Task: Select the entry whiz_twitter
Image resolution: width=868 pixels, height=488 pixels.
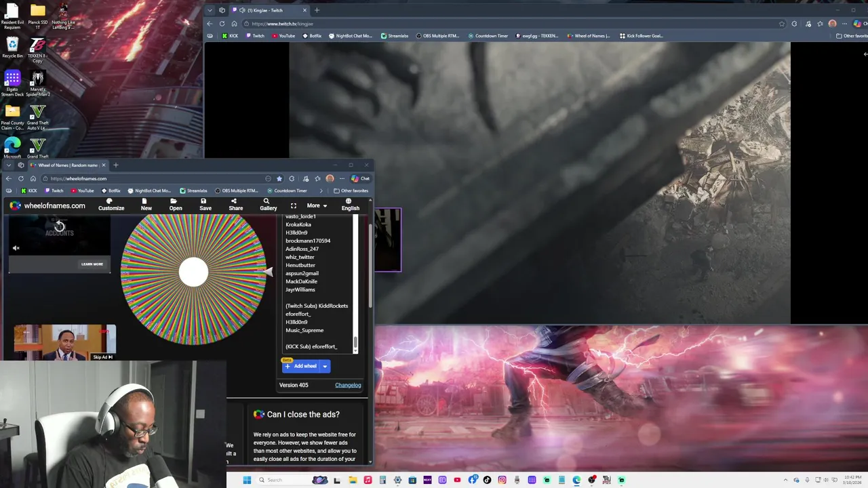Action: 300,257
